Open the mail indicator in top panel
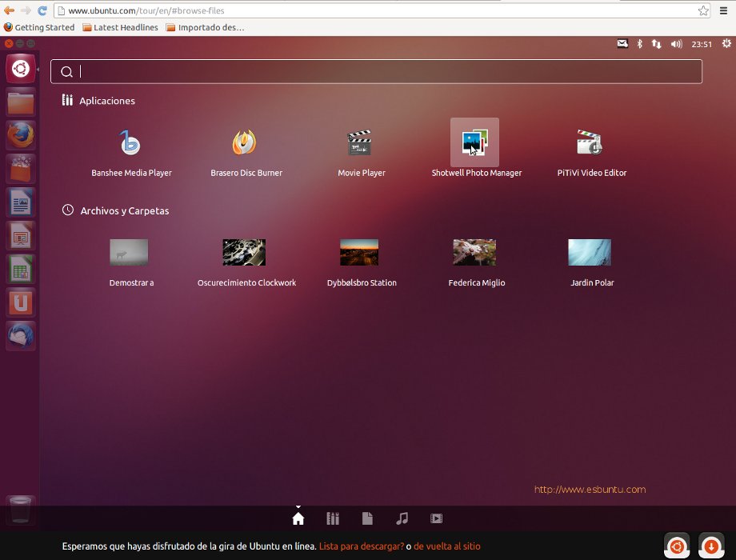 (x=622, y=44)
